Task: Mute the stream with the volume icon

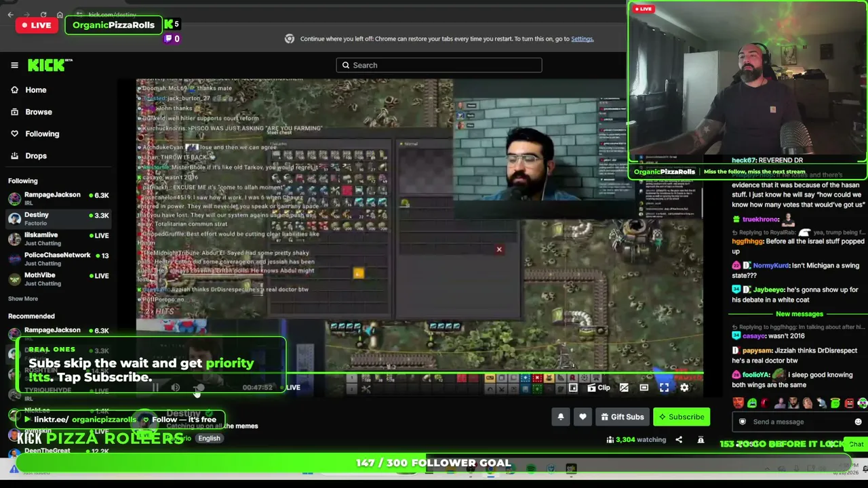Action: click(176, 388)
